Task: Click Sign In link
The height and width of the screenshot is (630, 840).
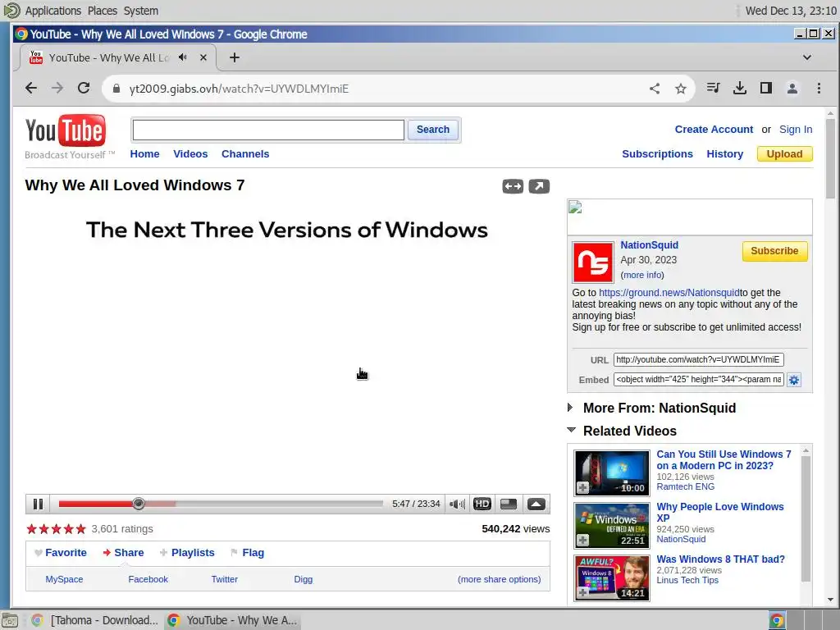Action: [x=796, y=130]
